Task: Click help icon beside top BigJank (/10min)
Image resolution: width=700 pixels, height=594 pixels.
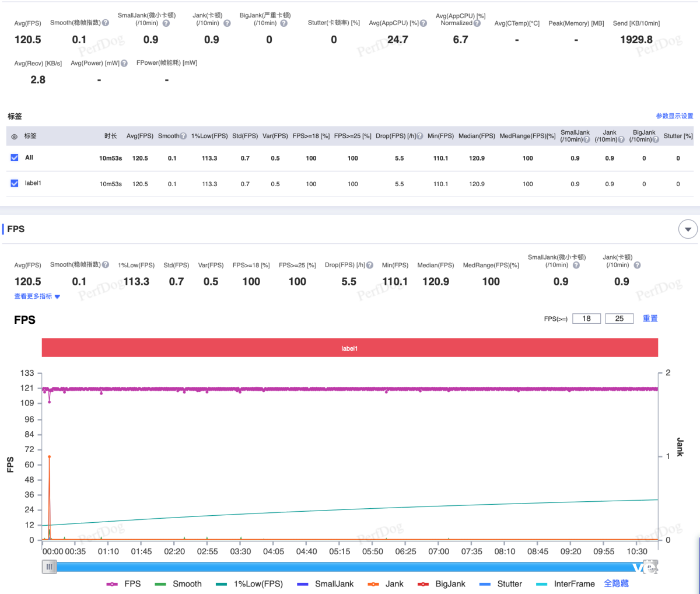Action: click(x=283, y=23)
